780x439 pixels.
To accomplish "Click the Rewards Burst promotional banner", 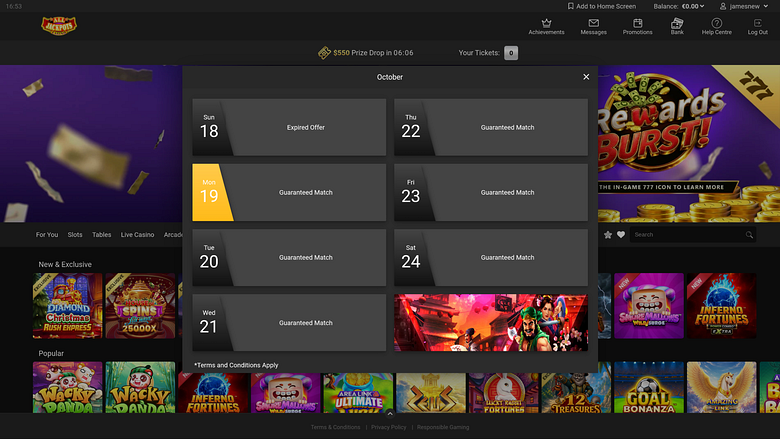I will [x=689, y=144].
